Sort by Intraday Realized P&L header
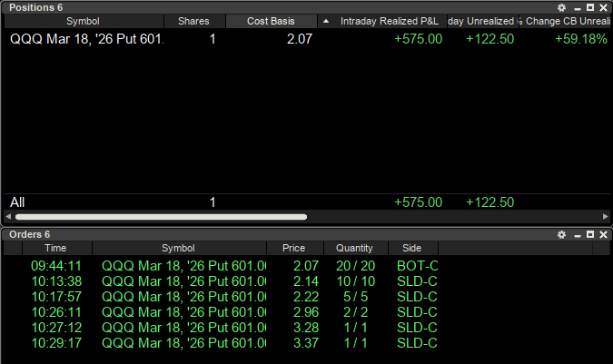 (x=390, y=21)
